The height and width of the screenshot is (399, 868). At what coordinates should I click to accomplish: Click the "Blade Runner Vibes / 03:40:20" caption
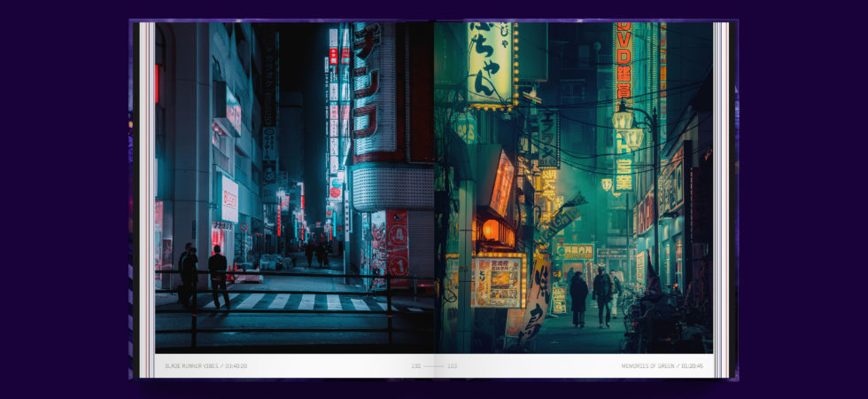tap(206, 365)
